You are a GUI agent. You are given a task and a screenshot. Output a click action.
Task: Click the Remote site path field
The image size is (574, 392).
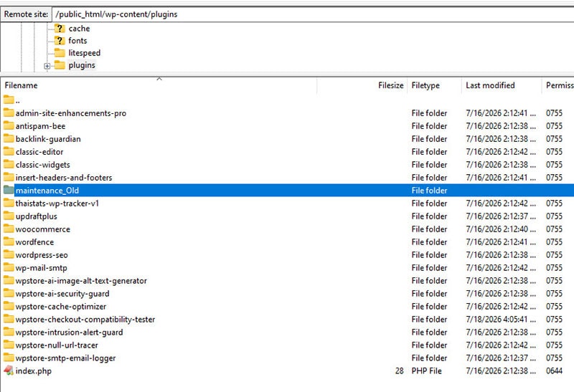(x=313, y=14)
